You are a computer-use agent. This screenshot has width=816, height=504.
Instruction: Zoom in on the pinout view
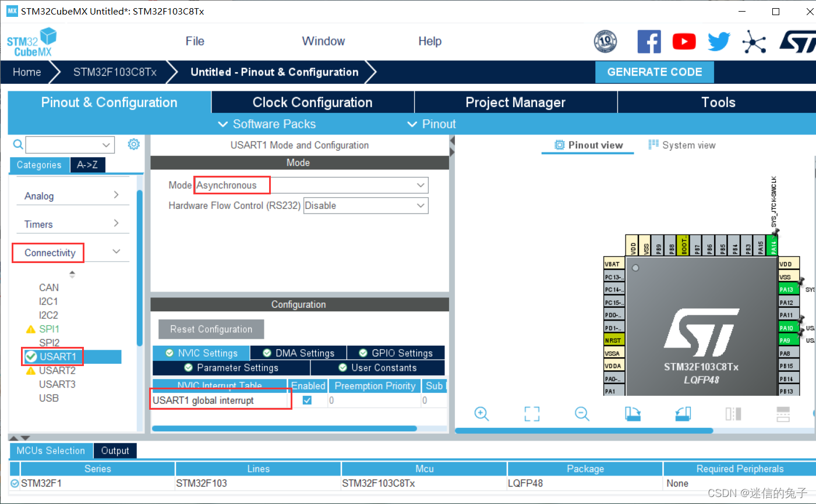[482, 414]
